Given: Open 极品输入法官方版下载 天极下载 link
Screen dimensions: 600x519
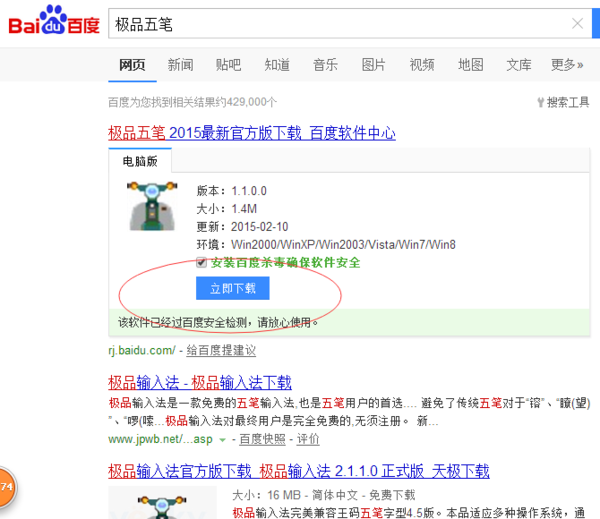Looking at the screenshot, I should point(298,471).
